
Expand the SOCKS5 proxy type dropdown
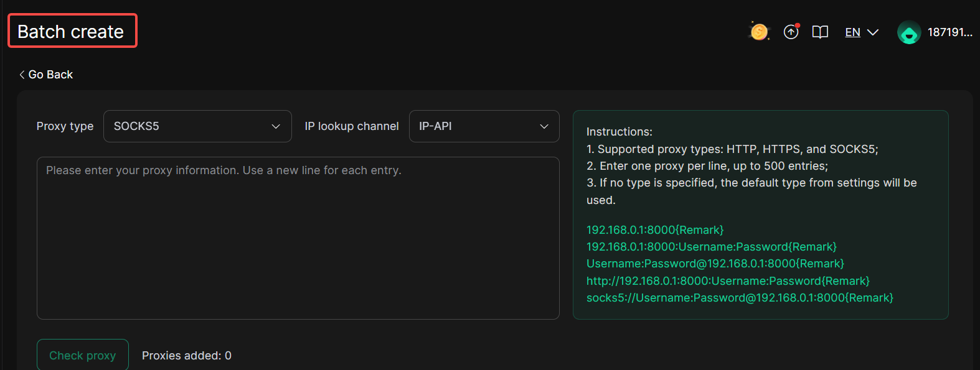coord(197,126)
